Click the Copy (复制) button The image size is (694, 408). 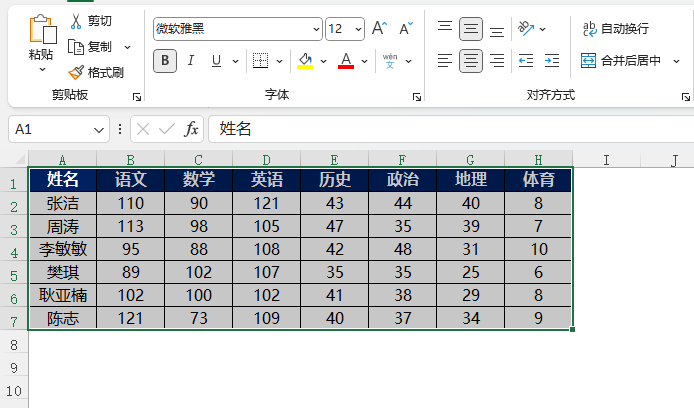[x=90, y=47]
